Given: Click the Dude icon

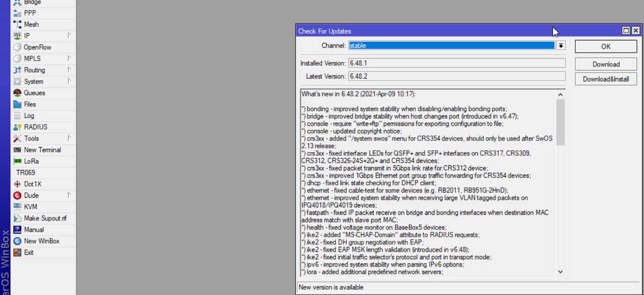Looking at the screenshot, I should pyautogui.click(x=17, y=195).
